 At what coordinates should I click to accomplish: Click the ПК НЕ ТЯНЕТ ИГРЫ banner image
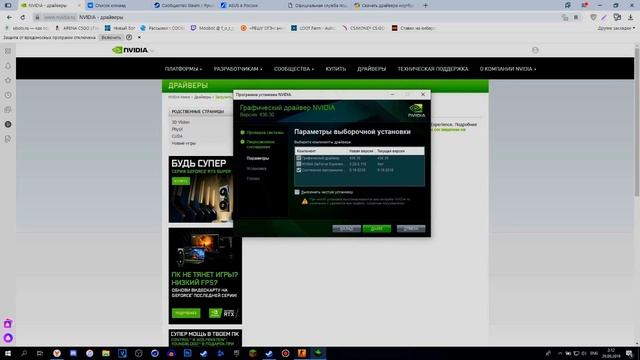[x=205, y=276]
